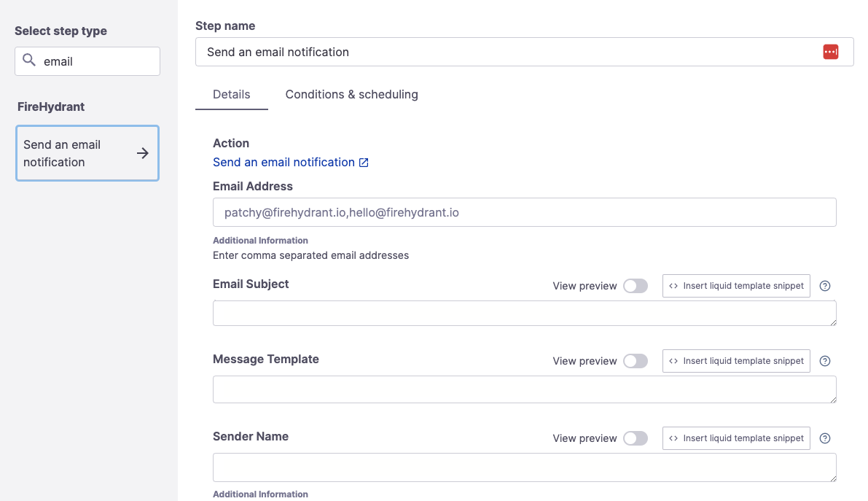Insert liquid template snippet for Sender Name

point(736,438)
